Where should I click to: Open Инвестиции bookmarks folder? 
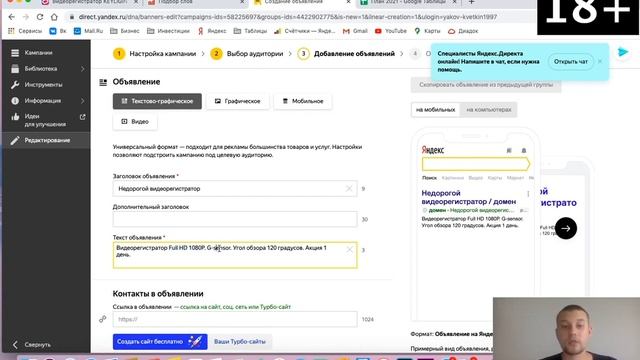coord(168,31)
